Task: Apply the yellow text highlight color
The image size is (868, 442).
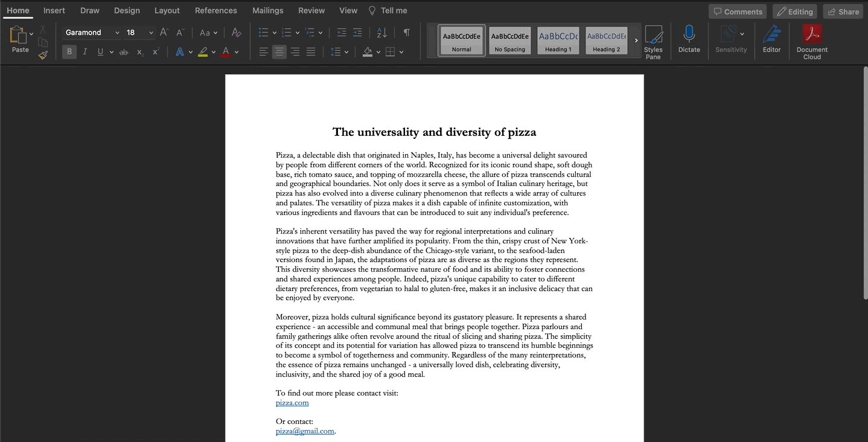Action: pos(203,52)
